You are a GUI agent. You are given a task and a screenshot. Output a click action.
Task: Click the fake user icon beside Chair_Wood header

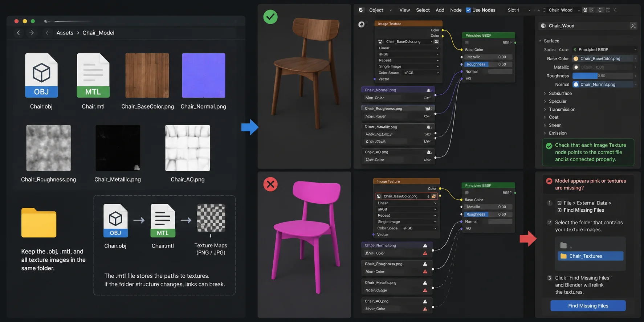click(585, 10)
